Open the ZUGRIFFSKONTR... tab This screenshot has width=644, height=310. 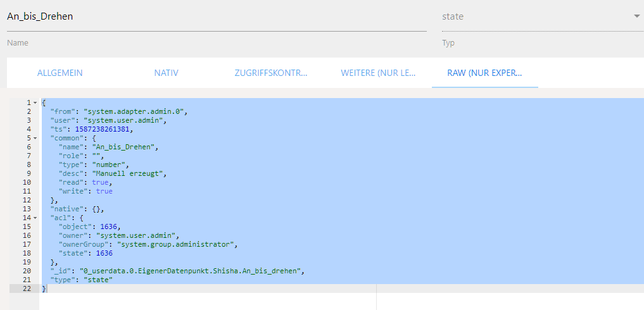[271, 73]
